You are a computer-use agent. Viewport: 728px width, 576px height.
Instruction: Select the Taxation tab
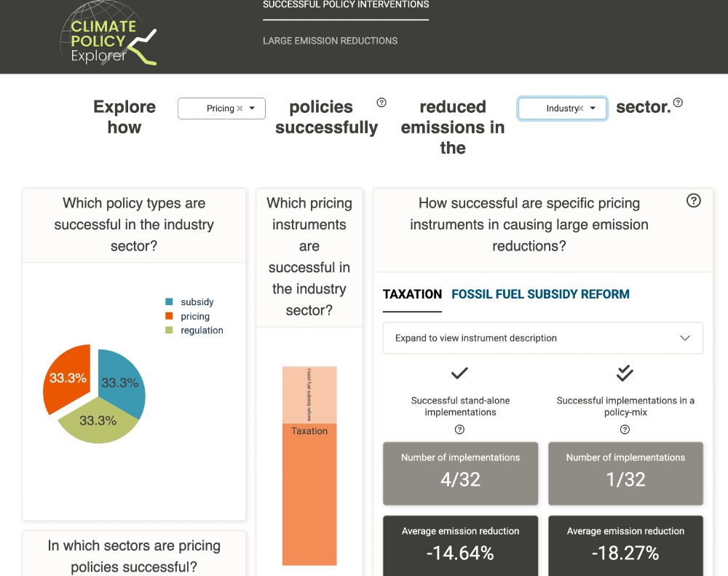(412, 294)
